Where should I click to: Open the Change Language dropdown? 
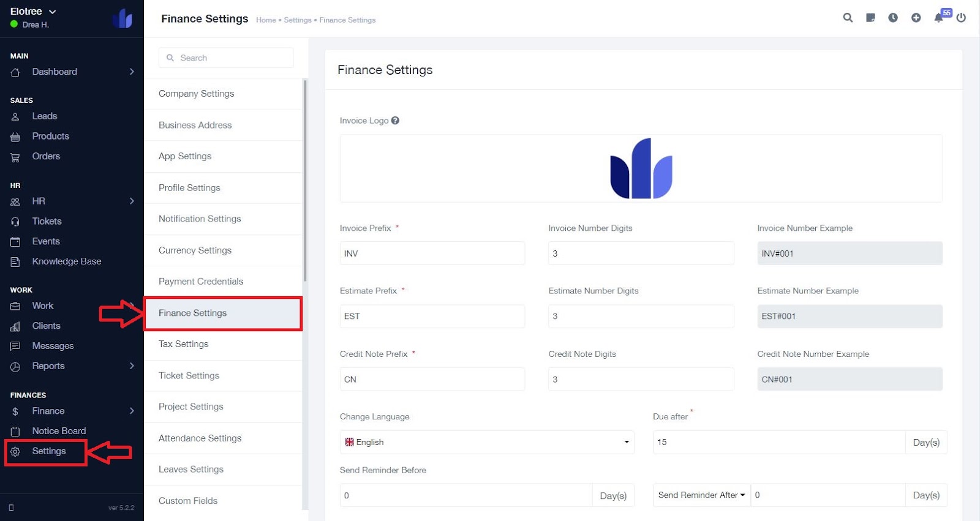[x=487, y=442]
